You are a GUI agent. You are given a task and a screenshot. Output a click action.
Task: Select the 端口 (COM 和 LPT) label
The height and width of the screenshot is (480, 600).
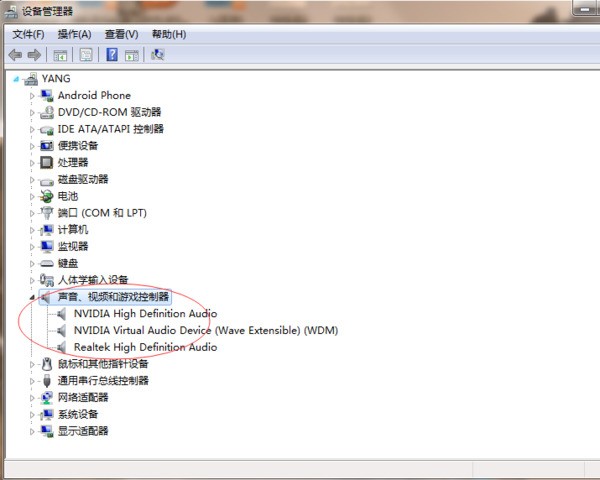102,213
